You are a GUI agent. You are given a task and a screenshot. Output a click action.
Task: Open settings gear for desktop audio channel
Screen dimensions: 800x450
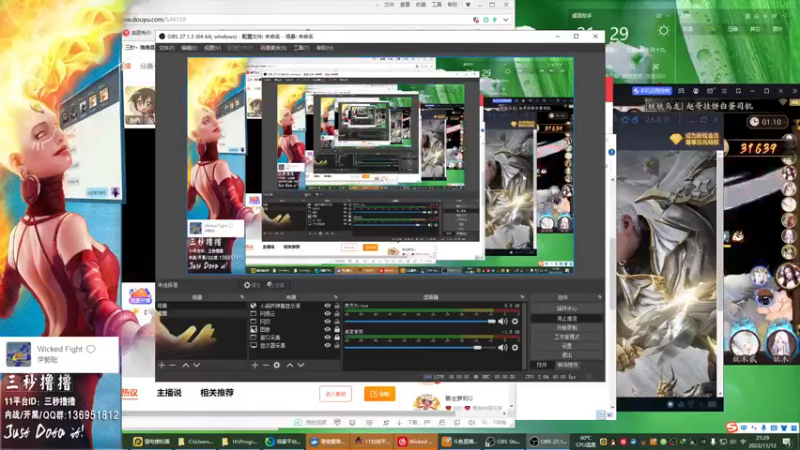(x=515, y=347)
